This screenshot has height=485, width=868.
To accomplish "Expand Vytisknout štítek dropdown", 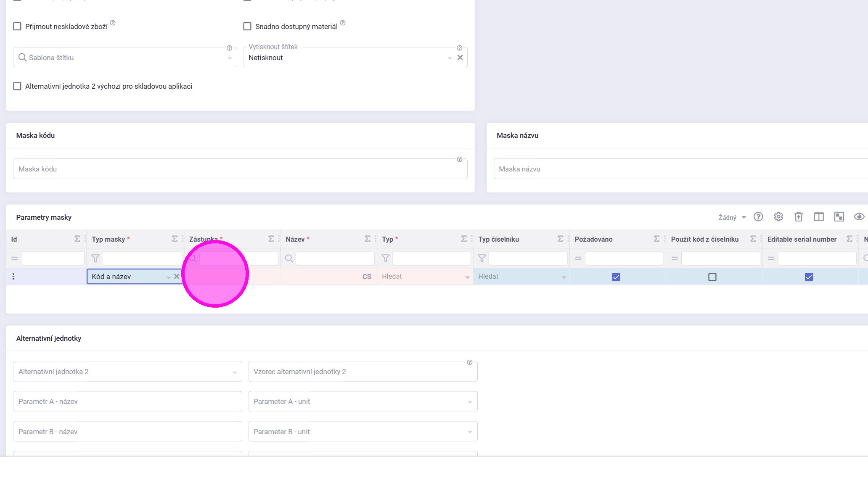I will (449, 58).
